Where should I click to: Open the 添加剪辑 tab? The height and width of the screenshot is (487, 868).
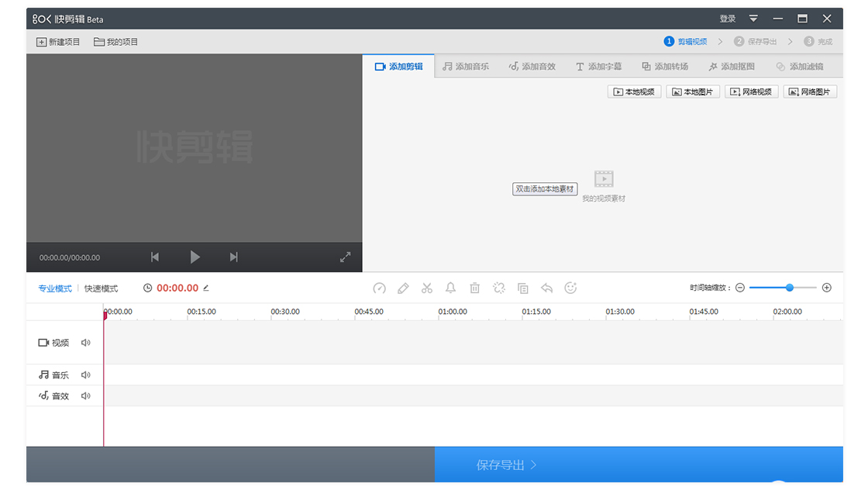[x=398, y=67]
